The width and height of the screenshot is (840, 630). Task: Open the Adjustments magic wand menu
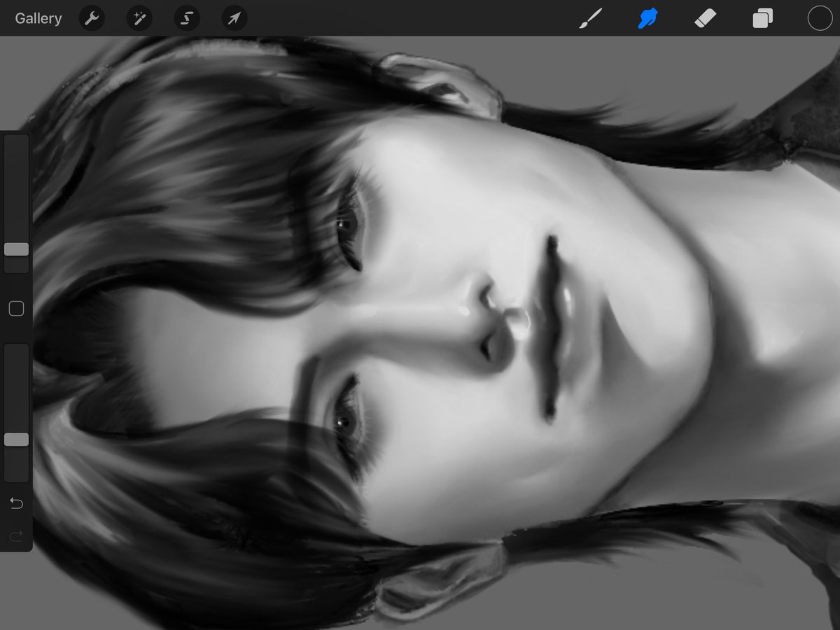pyautogui.click(x=139, y=19)
